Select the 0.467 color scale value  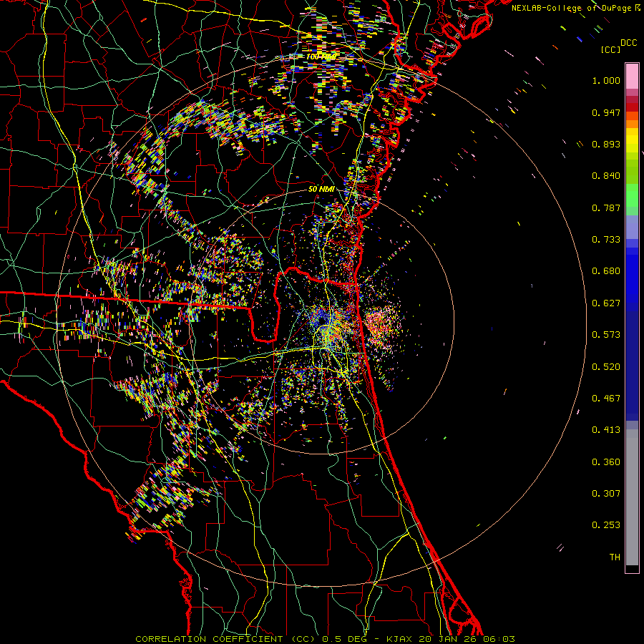(606, 399)
